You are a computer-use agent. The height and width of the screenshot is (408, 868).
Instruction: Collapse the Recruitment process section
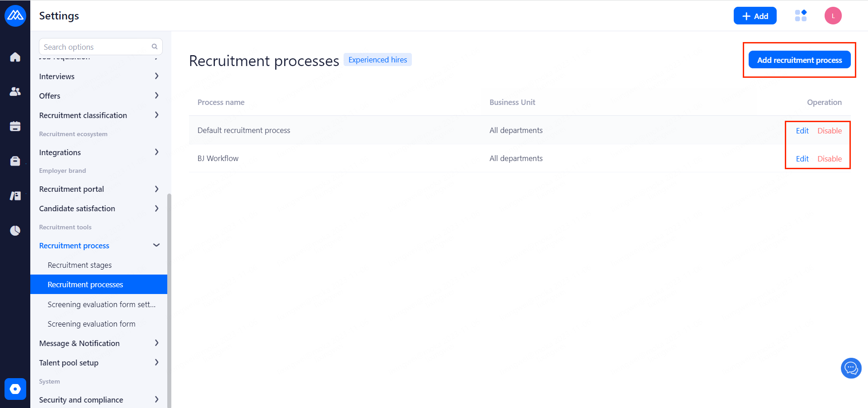pyautogui.click(x=156, y=245)
